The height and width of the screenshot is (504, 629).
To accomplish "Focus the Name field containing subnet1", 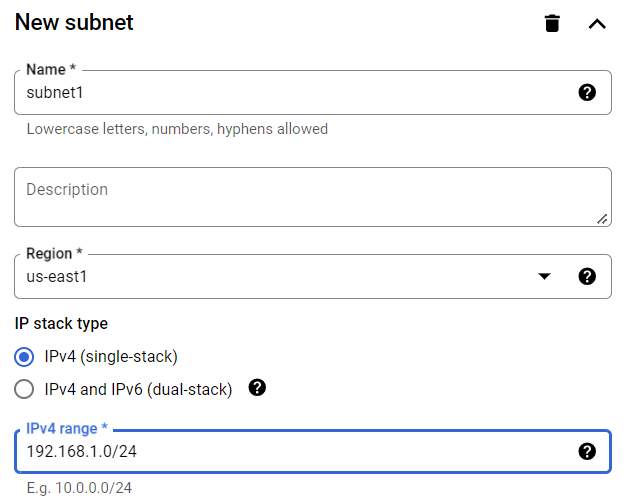I will pyautogui.click(x=290, y=93).
